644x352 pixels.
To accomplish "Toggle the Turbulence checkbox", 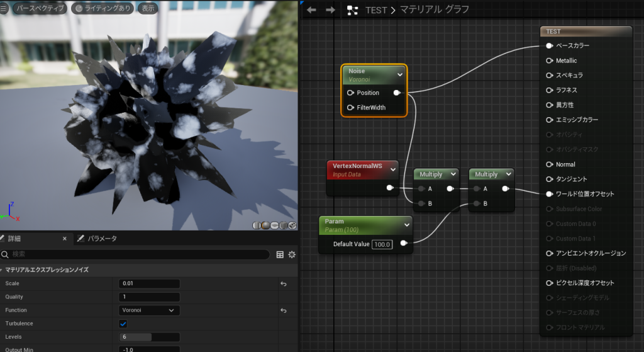I will (x=123, y=324).
